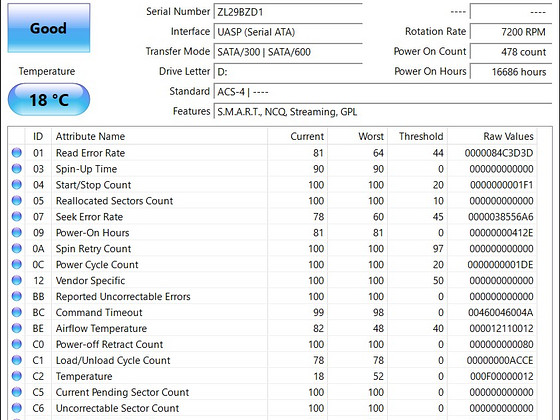
Task: Click the 18 °C temperature button
Action: (49, 100)
